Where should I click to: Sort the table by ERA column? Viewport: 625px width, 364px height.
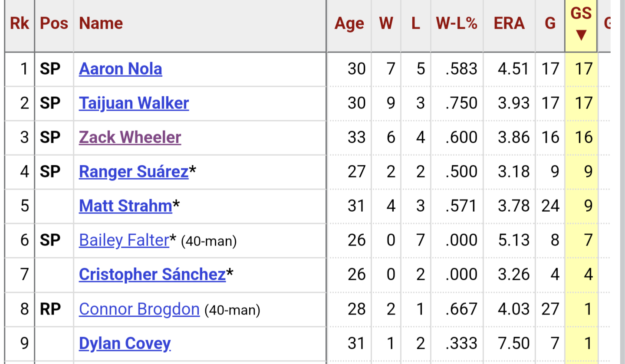pos(509,23)
